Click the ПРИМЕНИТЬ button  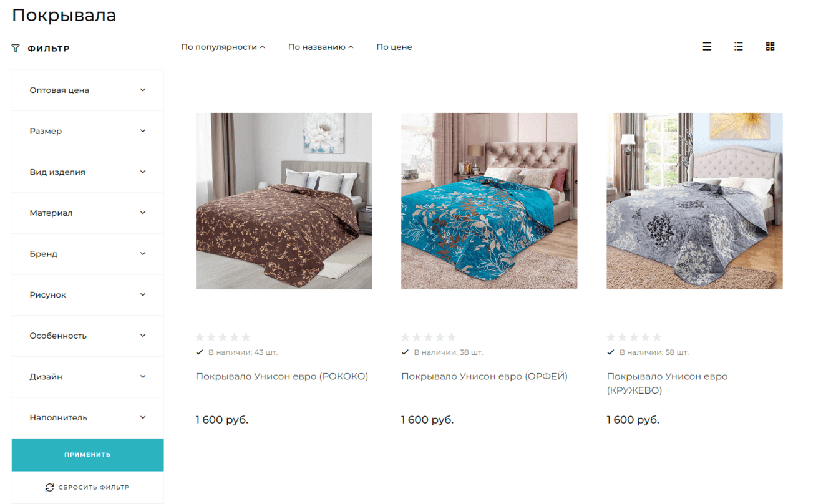87,455
